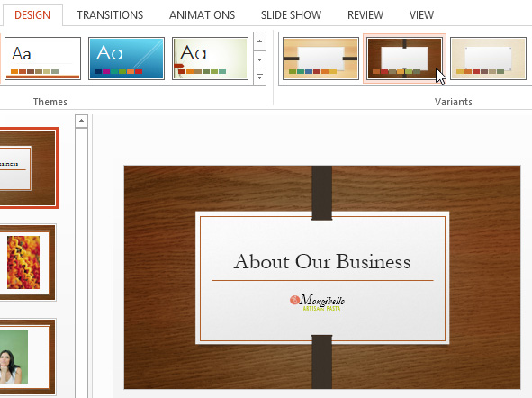Select the slide thumbnail with pasta photo
The image size is (532, 398).
27,262
